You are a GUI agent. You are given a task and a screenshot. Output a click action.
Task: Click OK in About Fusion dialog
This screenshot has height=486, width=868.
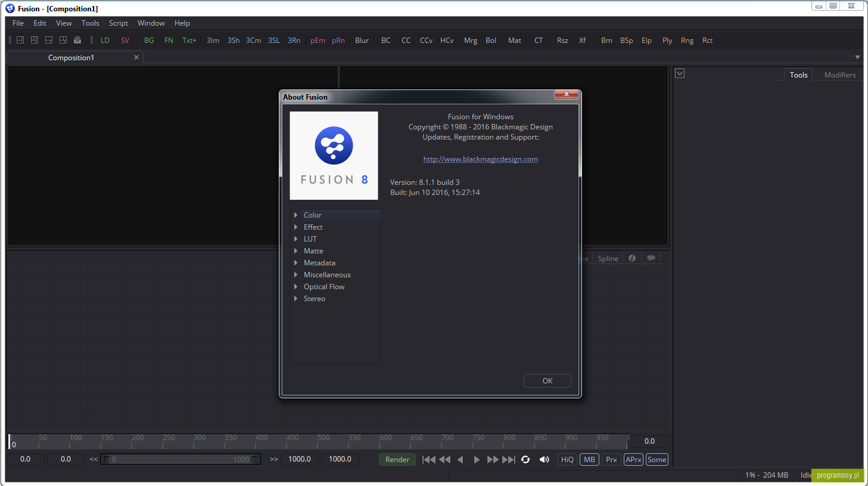547,380
